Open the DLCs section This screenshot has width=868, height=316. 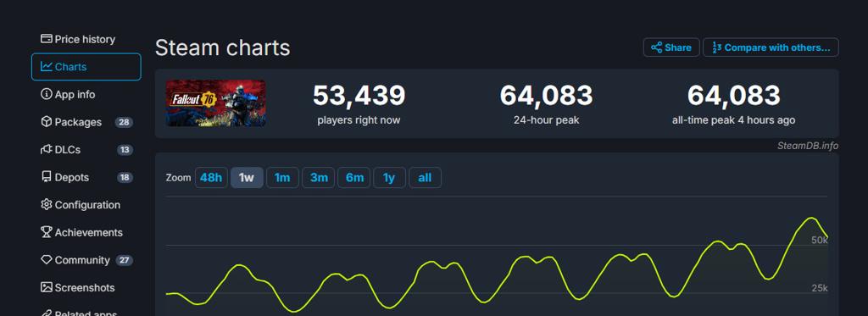[x=86, y=150]
